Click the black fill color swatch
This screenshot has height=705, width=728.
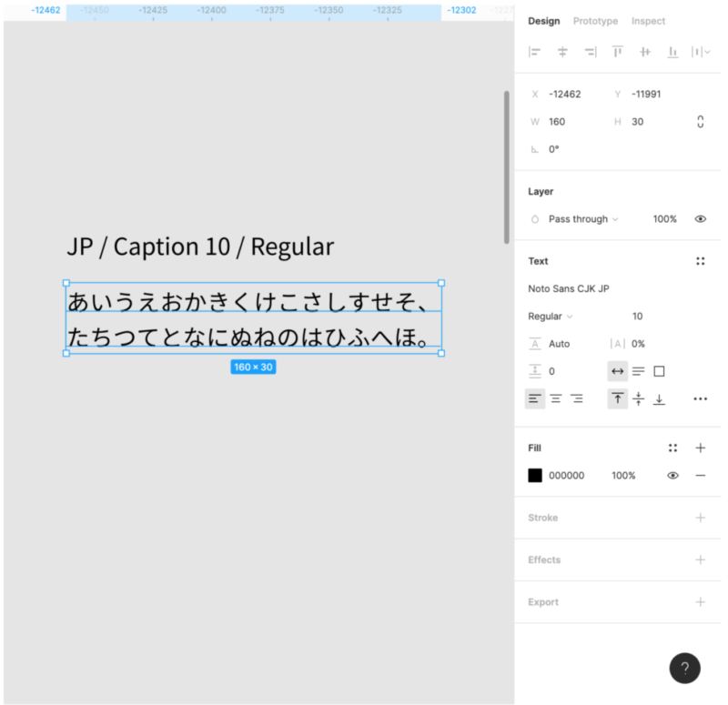[535, 476]
